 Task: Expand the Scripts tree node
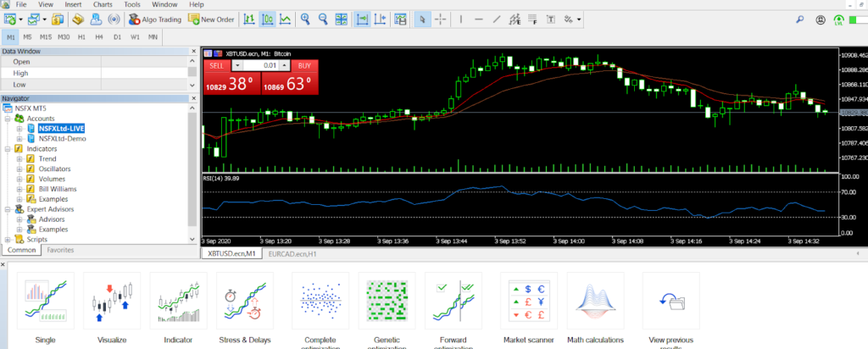pyautogui.click(x=8, y=240)
